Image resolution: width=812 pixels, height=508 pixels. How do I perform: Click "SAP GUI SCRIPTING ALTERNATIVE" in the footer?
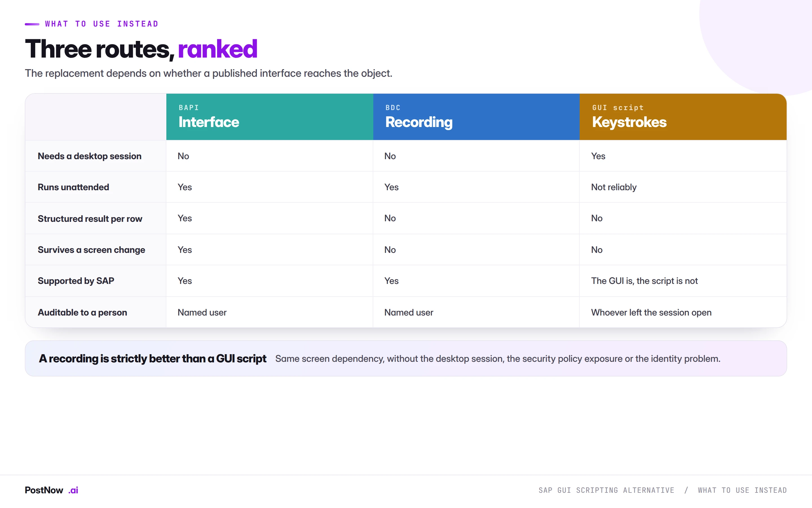point(606,491)
